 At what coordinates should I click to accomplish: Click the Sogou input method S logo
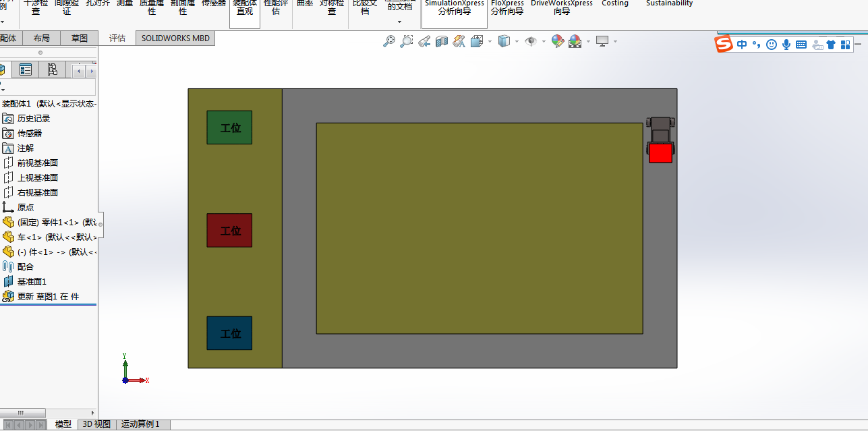(x=724, y=45)
